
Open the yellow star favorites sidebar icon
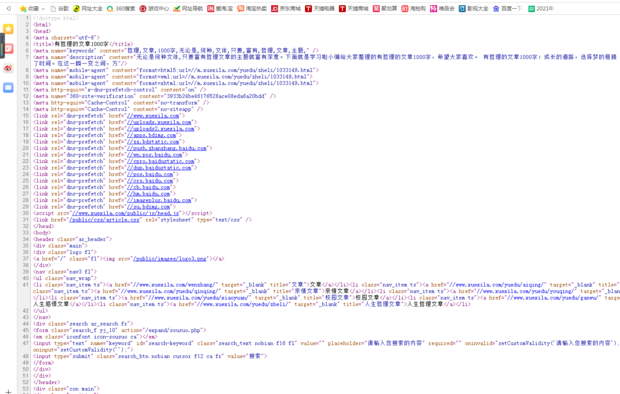[x=8, y=29]
